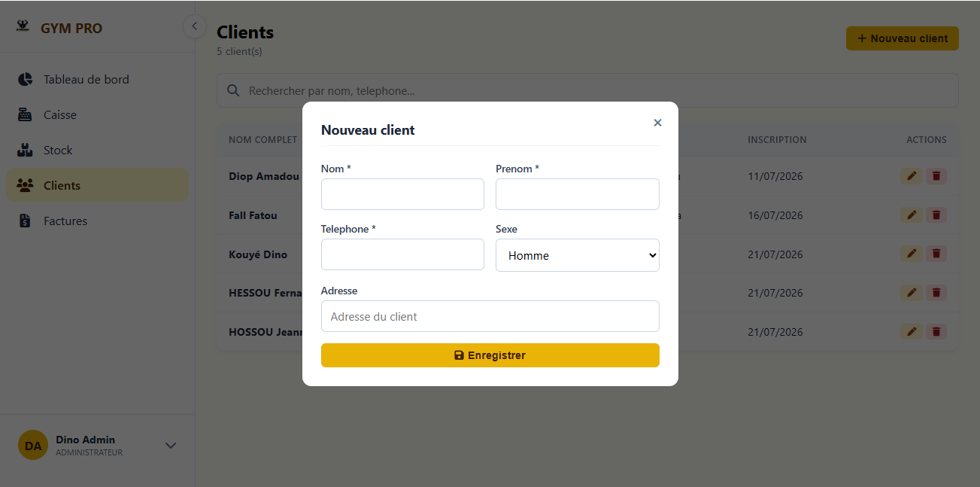Delete the last client row
This screenshot has width=980, height=487.
point(936,331)
